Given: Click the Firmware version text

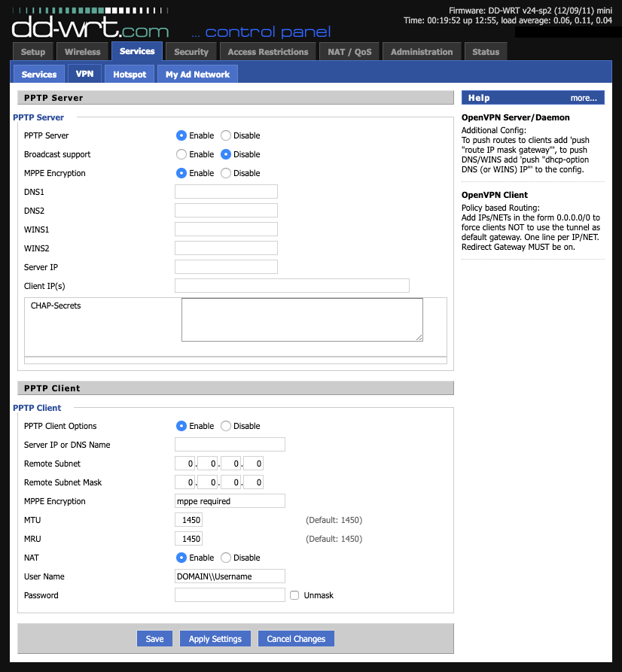Looking at the screenshot, I should coord(530,11).
